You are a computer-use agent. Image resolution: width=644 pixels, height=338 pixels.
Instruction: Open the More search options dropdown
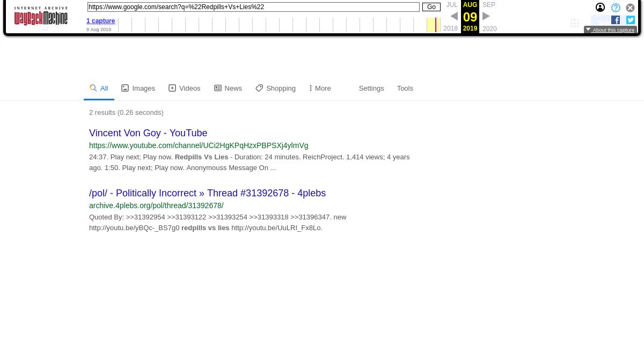(x=320, y=88)
